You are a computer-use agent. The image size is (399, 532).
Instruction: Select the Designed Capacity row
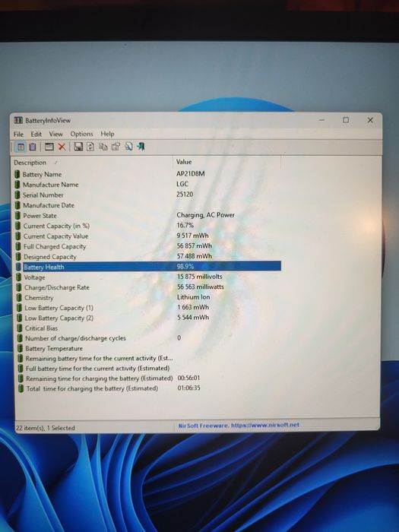coord(148,257)
